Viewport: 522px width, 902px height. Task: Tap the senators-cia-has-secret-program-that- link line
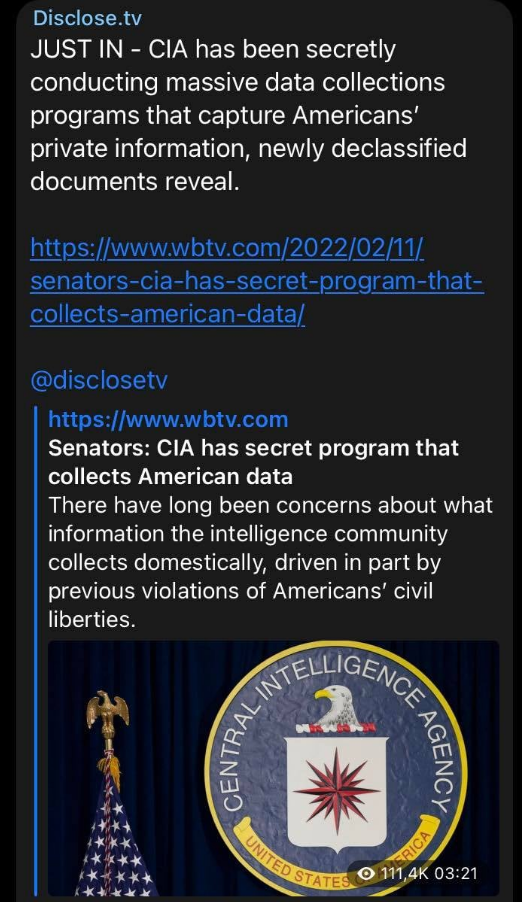(x=257, y=281)
